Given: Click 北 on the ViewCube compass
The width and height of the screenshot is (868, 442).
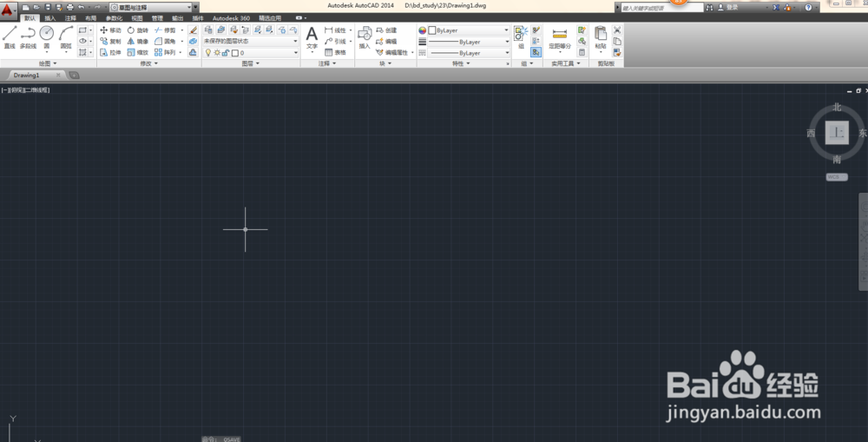Looking at the screenshot, I should tap(837, 107).
